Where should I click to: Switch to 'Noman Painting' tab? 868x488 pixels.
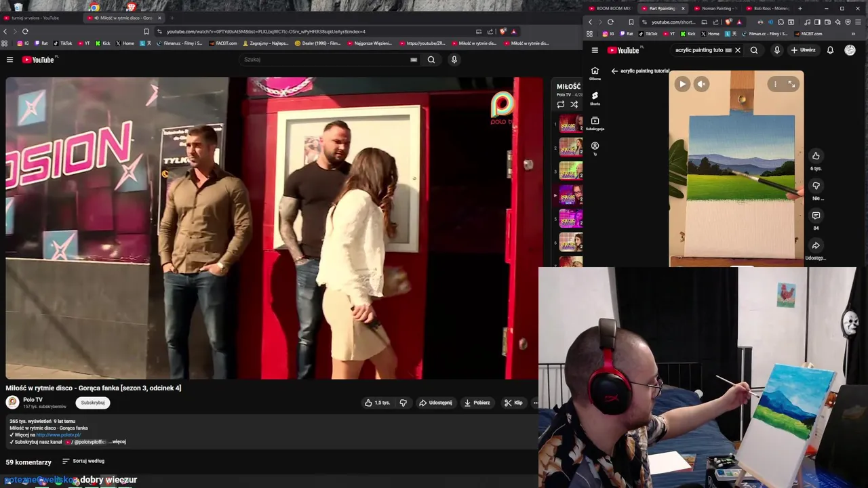pos(715,8)
